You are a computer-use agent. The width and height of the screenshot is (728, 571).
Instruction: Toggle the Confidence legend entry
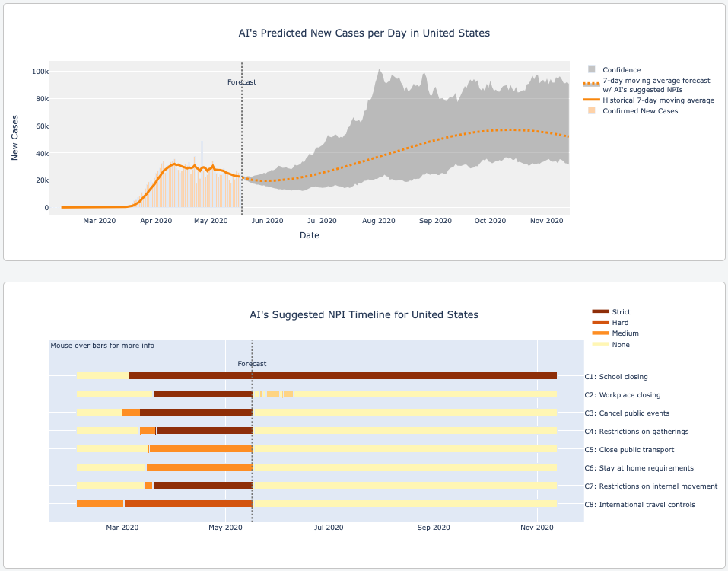point(622,70)
